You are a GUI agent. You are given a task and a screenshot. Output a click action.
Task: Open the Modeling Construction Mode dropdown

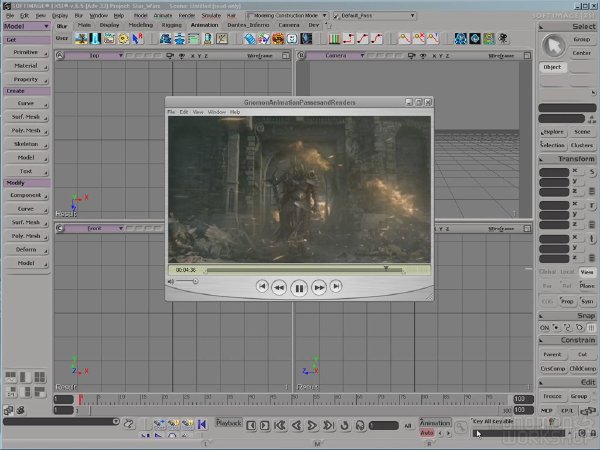[287, 16]
